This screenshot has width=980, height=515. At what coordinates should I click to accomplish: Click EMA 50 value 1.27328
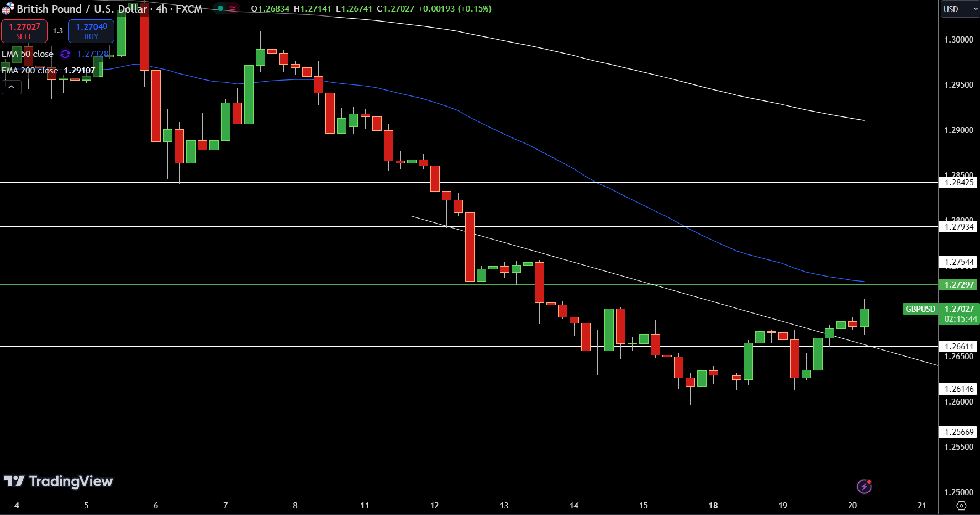click(93, 54)
